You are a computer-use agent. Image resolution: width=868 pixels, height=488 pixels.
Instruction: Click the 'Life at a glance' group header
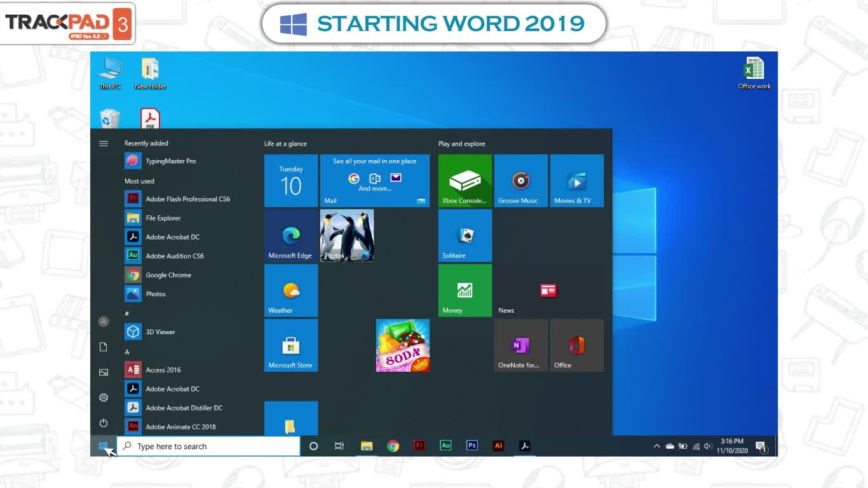[285, 144]
